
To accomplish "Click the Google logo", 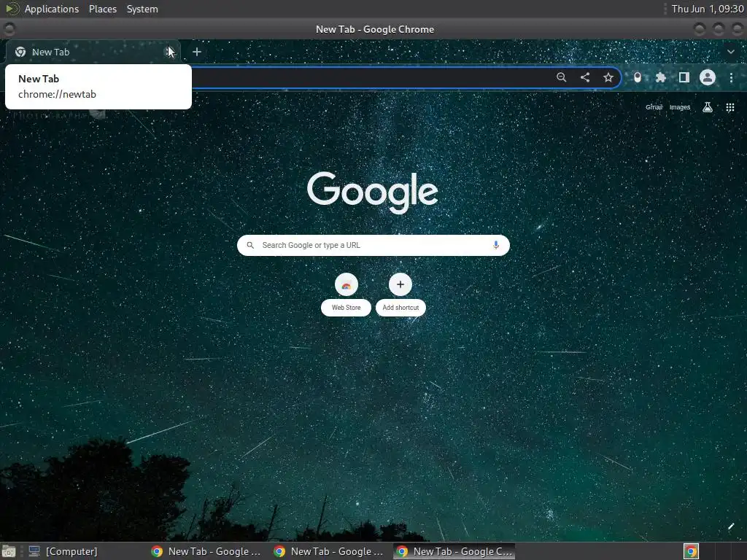I will pos(373,192).
